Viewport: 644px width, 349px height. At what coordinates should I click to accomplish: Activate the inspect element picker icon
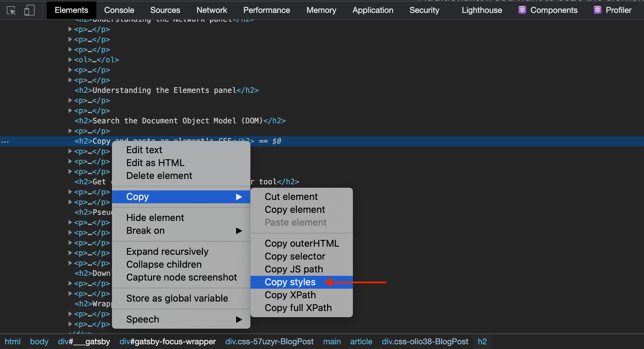click(11, 11)
